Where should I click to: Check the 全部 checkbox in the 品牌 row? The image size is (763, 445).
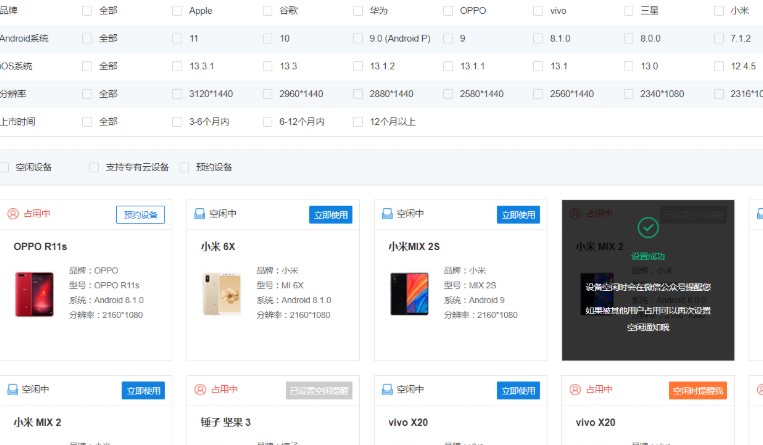[x=87, y=11]
